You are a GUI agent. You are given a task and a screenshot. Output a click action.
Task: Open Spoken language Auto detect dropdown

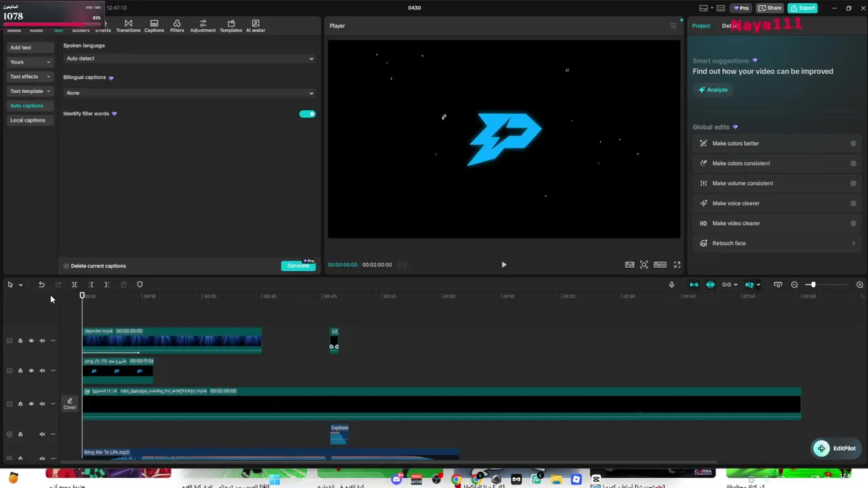[x=189, y=59]
